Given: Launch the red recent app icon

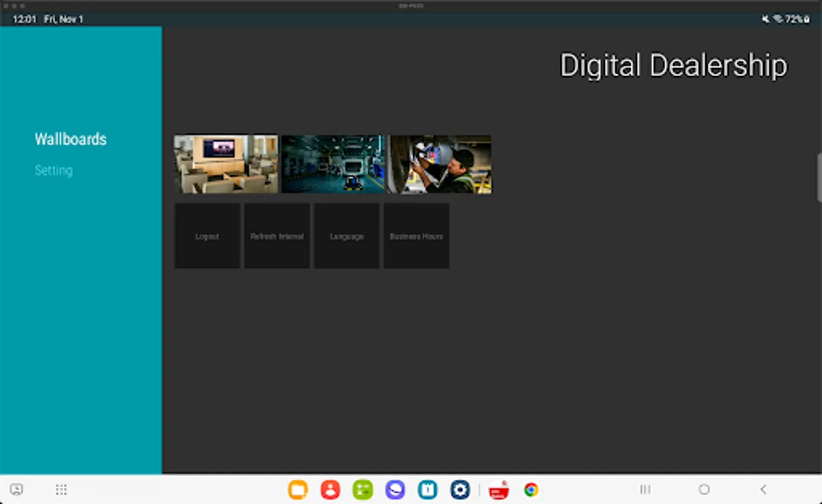Looking at the screenshot, I should 498,490.
